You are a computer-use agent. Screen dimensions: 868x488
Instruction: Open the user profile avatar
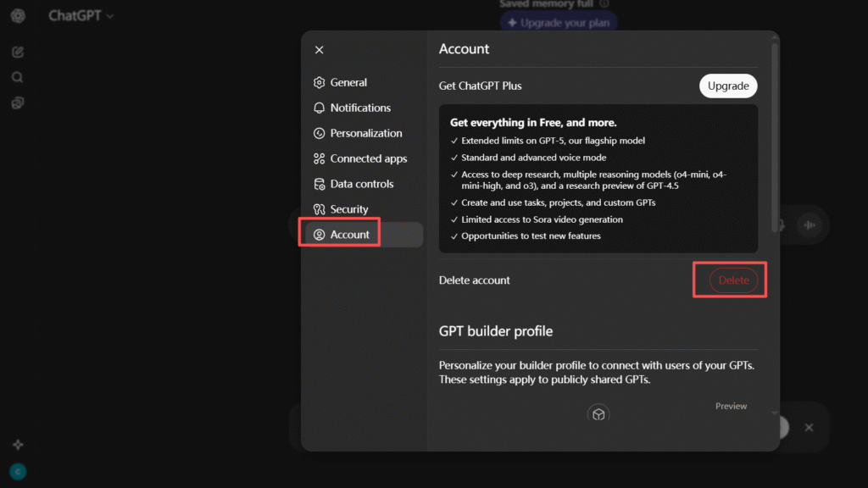[18, 472]
